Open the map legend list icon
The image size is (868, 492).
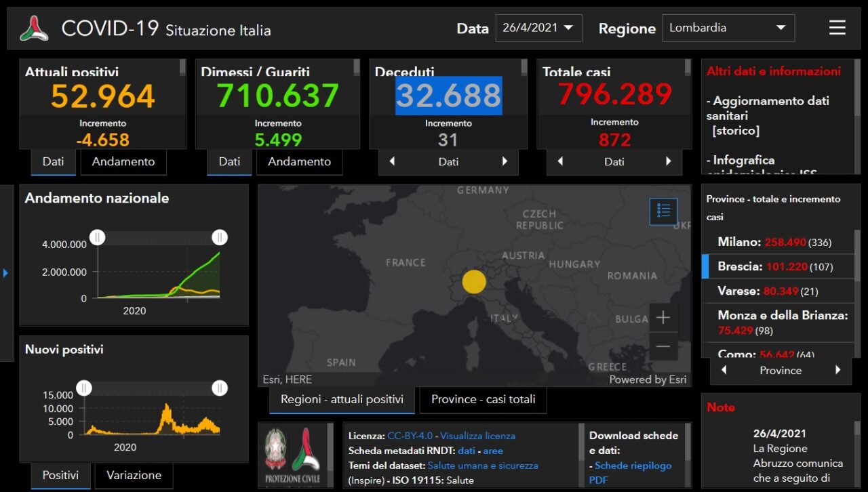663,211
